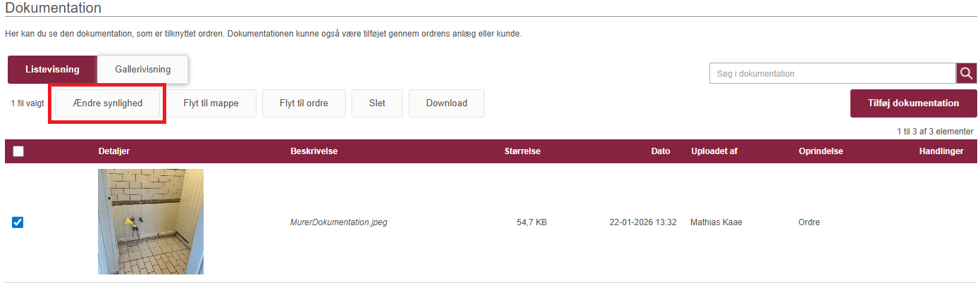Click the Ændre synlighed button
Screen dimensions: 980x285
pyautogui.click(x=107, y=103)
